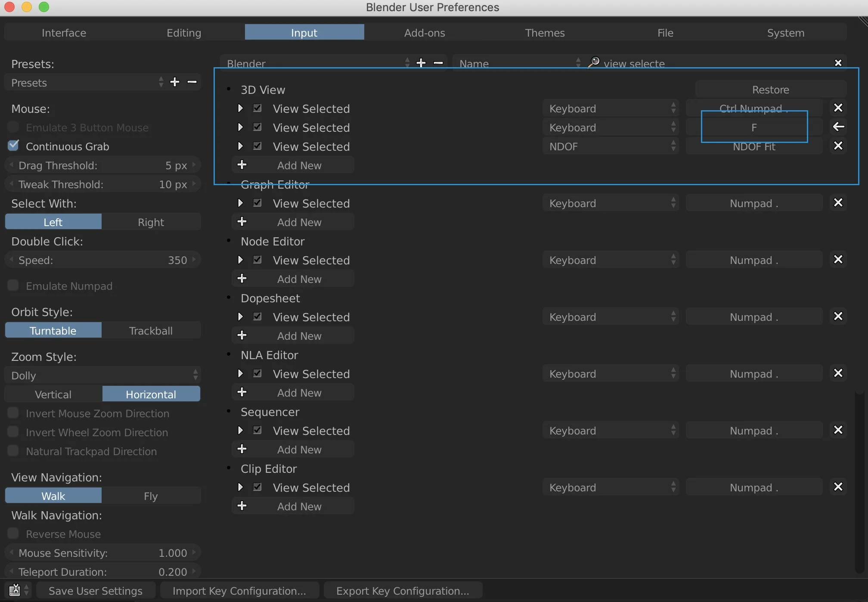Click the Restore button for 3D View

pos(770,89)
